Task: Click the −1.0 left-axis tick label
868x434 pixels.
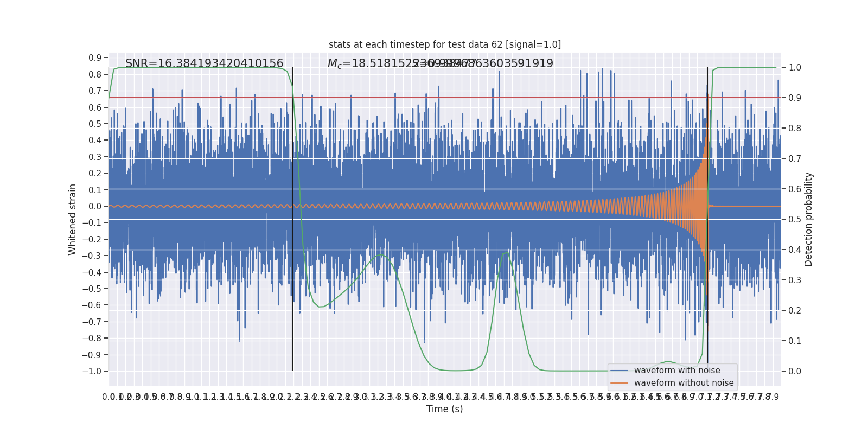Action: (92, 371)
